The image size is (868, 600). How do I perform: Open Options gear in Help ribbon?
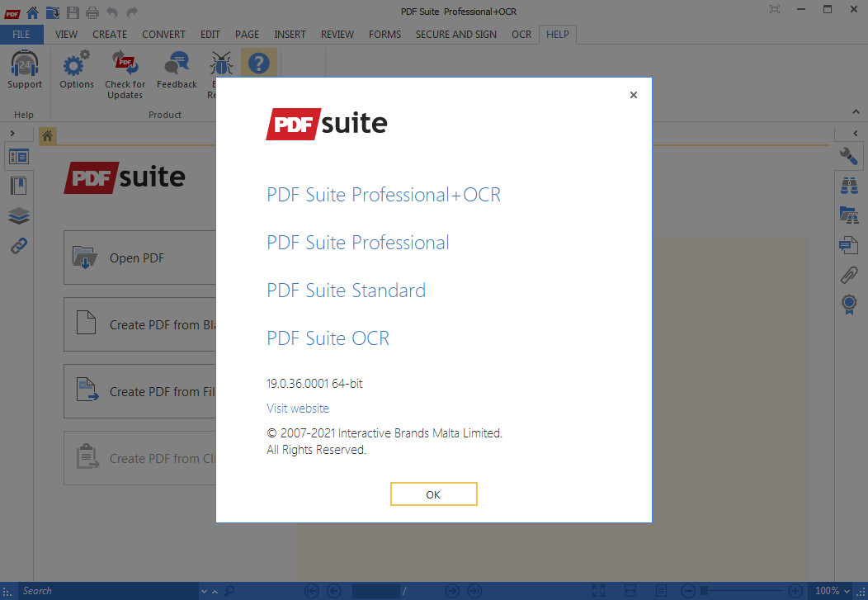pyautogui.click(x=77, y=64)
